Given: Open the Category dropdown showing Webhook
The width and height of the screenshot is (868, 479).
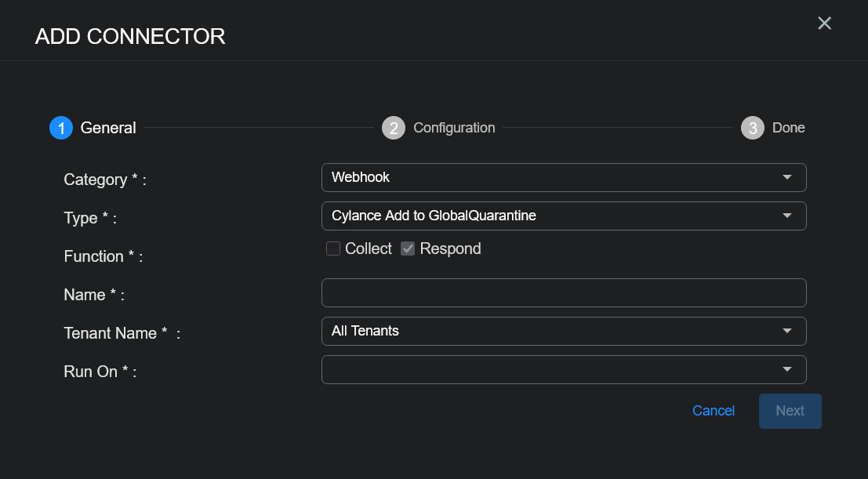Looking at the screenshot, I should click(x=549, y=177).
